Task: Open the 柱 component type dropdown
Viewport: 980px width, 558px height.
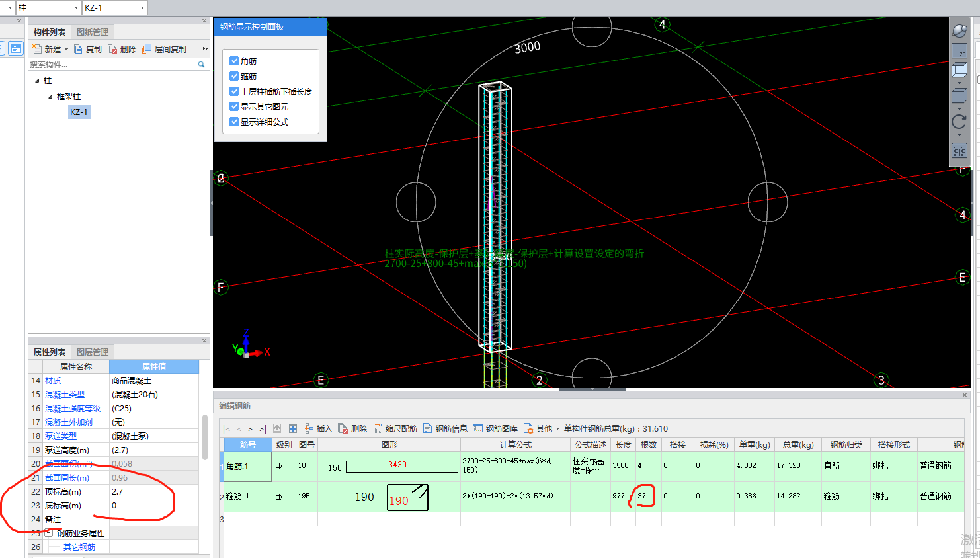Action: [x=76, y=7]
